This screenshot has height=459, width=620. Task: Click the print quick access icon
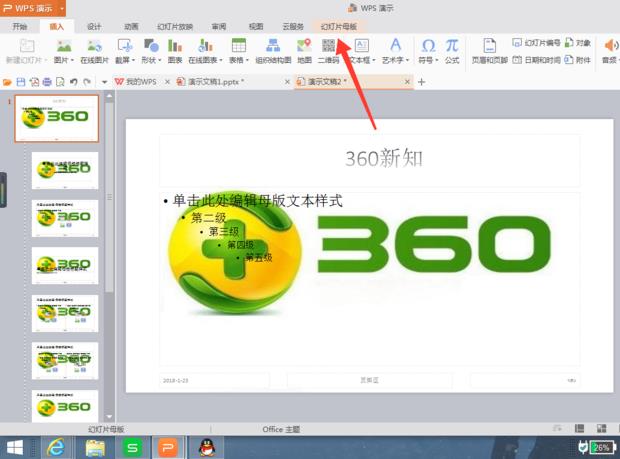(47, 82)
